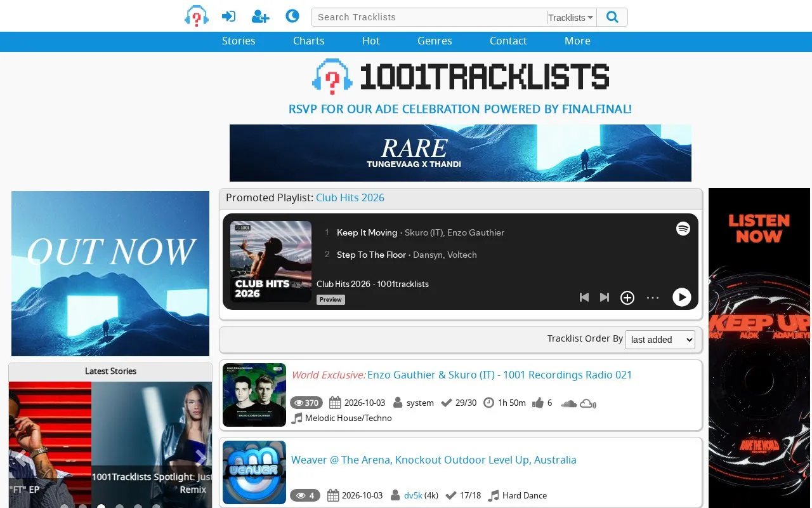
Task: Click the SoundCloud icon on 1001 Recordings Radio 021
Action: point(569,403)
